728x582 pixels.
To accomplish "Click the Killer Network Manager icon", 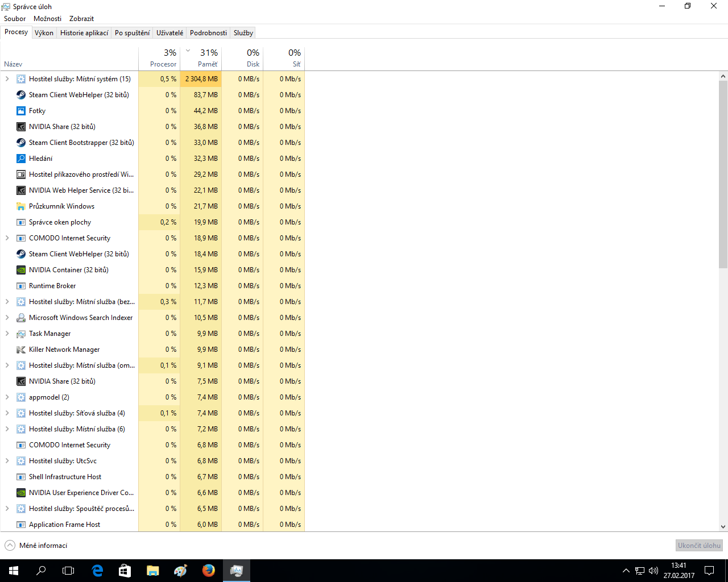I will coord(21,350).
